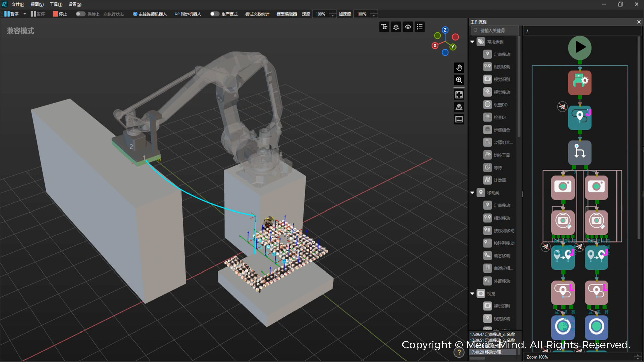Collapse the 移动类 tree group
Screen dimensions: 644x362
(x=472, y=193)
